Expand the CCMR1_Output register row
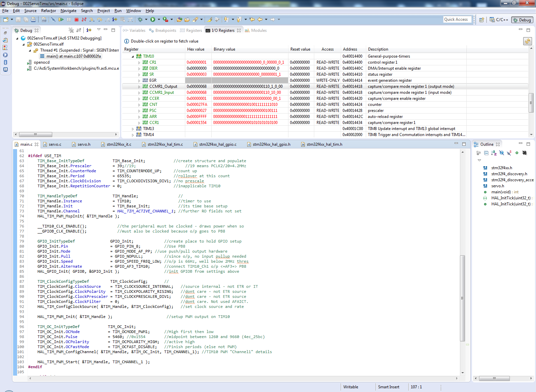The width and height of the screenshot is (536, 392). 139,87
